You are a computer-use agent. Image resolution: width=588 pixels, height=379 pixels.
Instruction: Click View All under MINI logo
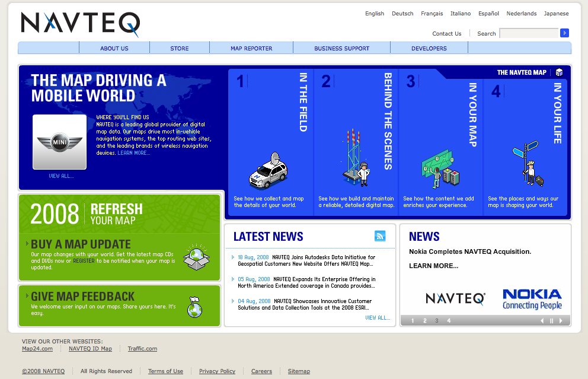(61, 176)
